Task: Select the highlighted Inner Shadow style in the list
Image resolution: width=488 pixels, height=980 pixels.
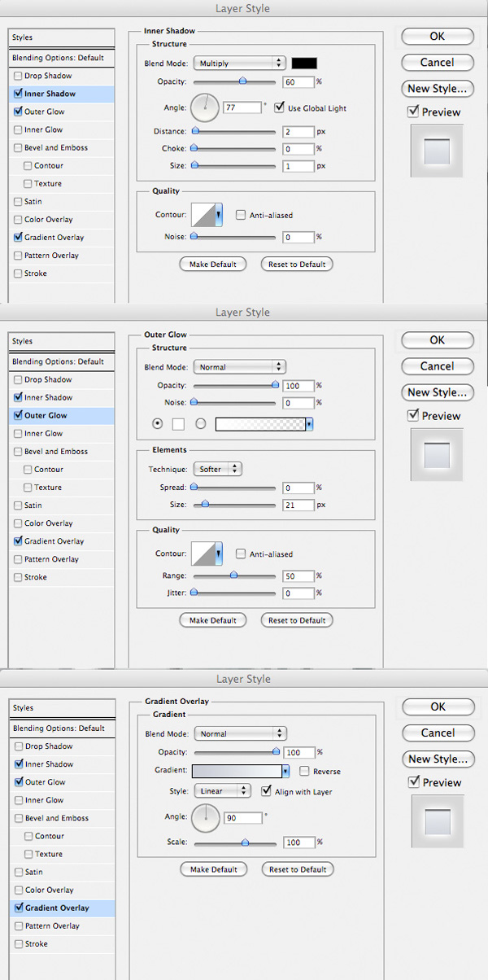Action: point(50,94)
